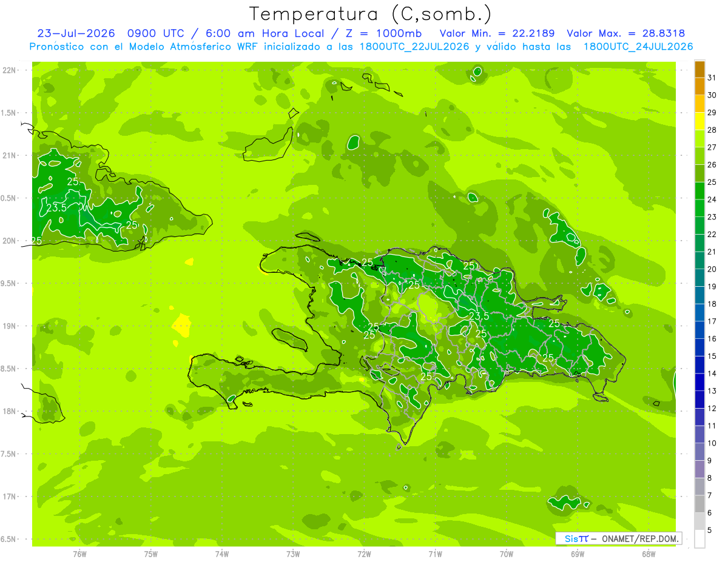Click the orange 31 degree color swatch
Image resolution: width=728 pixels, height=562 pixels.
click(699, 69)
